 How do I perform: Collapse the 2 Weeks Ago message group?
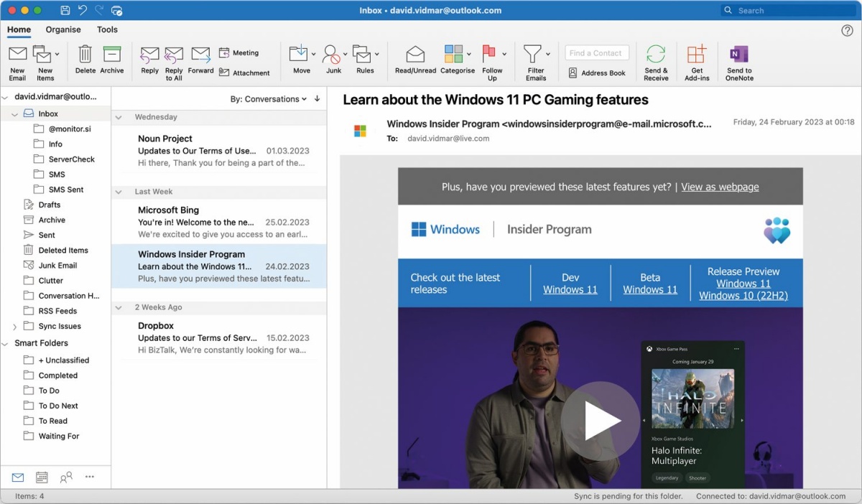pyautogui.click(x=120, y=307)
